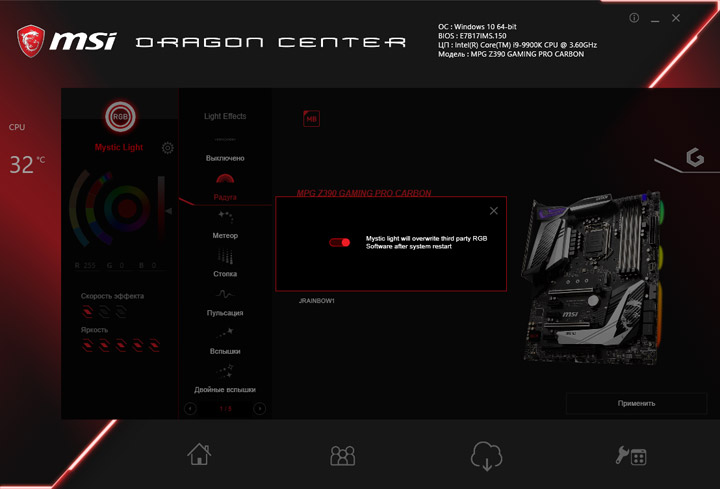Select the Пульсация light effect
The width and height of the screenshot is (720, 489).
[225, 313]
